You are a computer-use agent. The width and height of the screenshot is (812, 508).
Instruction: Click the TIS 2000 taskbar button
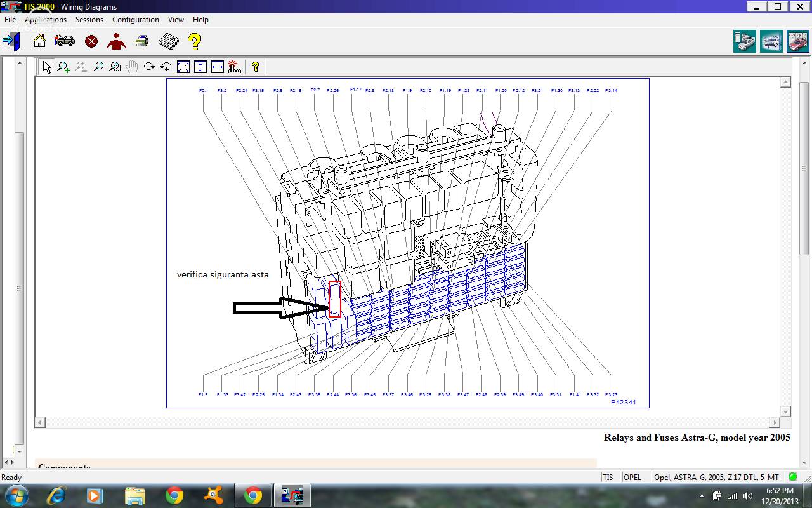[292, 495]
